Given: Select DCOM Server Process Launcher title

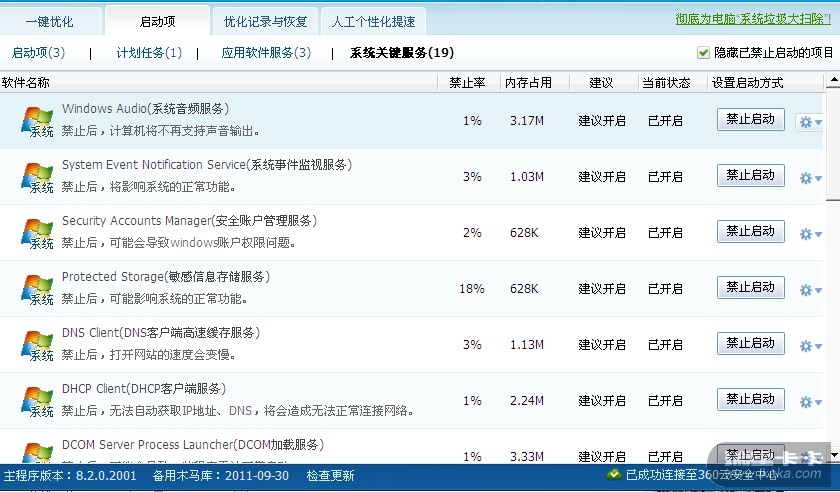Looking at the screenshot, I should point(193,445).
